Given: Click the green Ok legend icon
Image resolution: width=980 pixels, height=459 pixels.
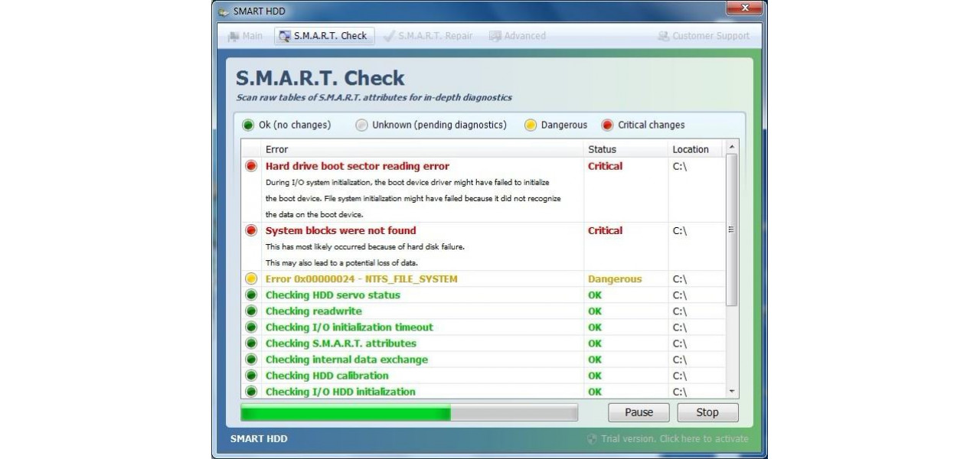Looking at the screenshot, I should (248, 125).
